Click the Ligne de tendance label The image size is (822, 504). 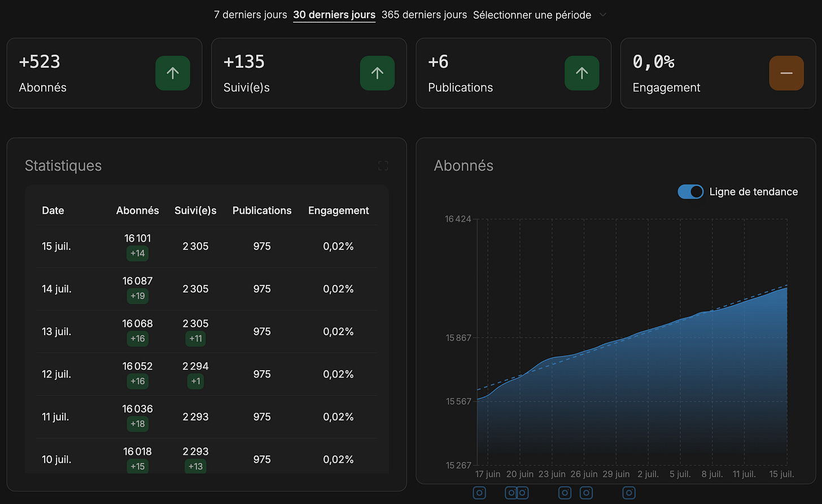tap(754, 192)
